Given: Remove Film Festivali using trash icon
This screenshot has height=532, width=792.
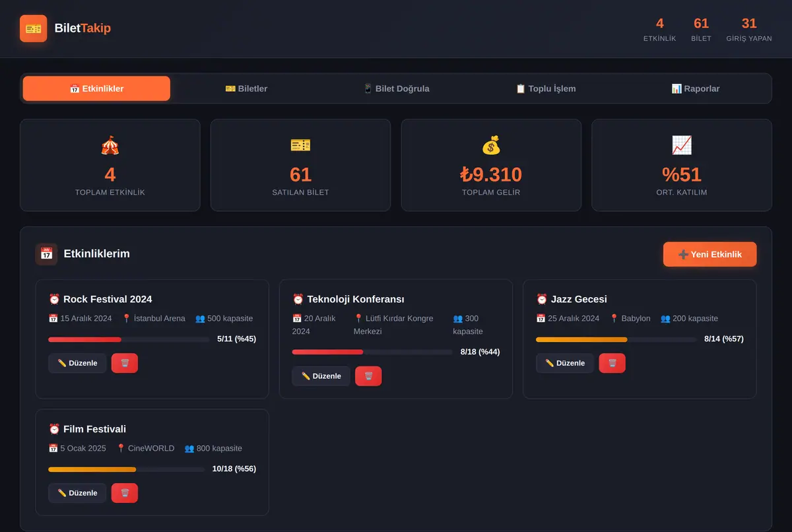Looking at the screenshot, I should coord(125,493).
